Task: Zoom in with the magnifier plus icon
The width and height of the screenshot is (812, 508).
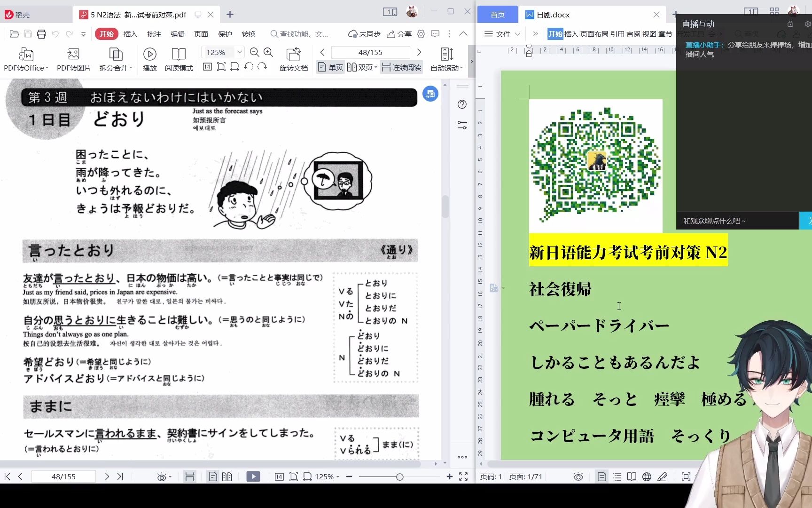Action: [268, 52]
